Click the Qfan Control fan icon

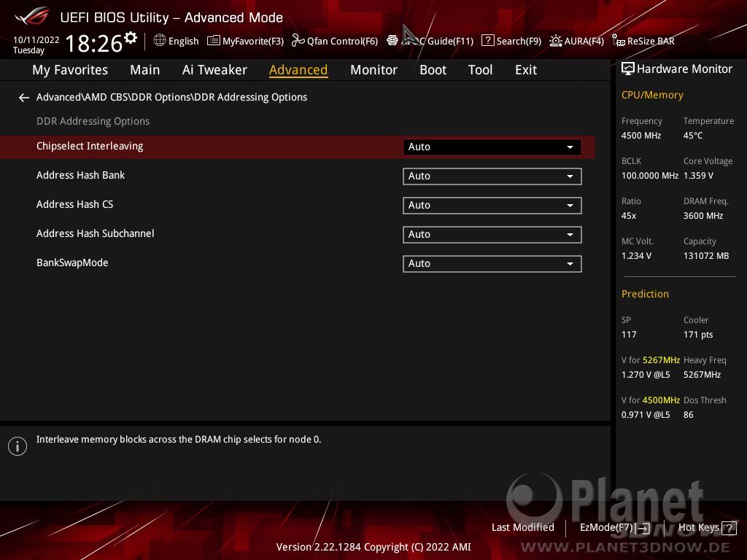pyautogui.click(x=298, y=41)
